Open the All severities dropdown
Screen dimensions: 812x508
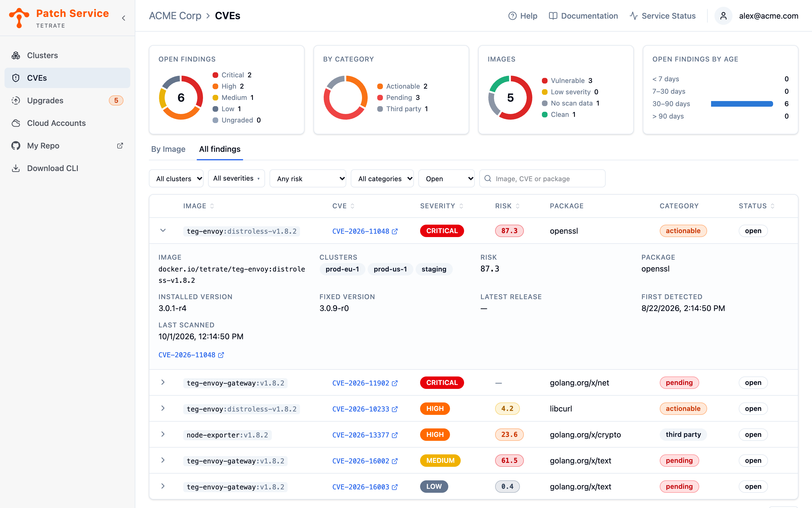pos(237,178)
